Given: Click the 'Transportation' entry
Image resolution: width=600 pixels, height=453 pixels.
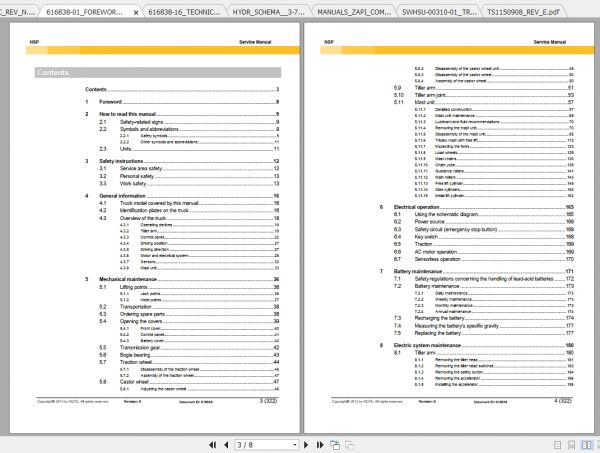Looking at the screenshot, I should point(135,307).
